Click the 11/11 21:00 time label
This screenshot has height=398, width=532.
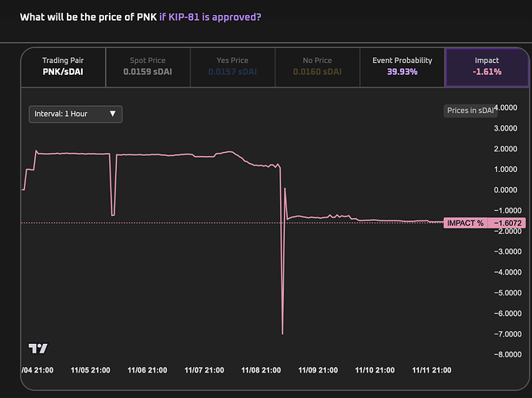coord(431,370)
